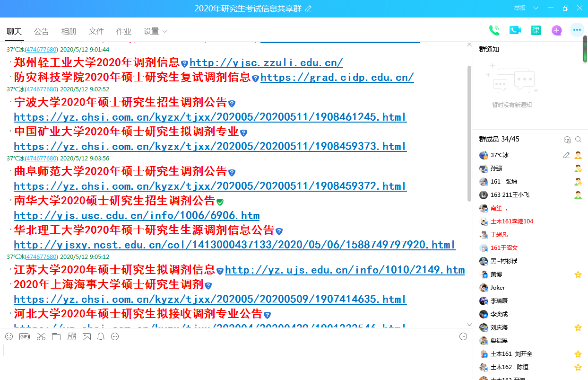
Task: Edit group name pencil icon
Action: pyautogui.click(x=309, y=9)
